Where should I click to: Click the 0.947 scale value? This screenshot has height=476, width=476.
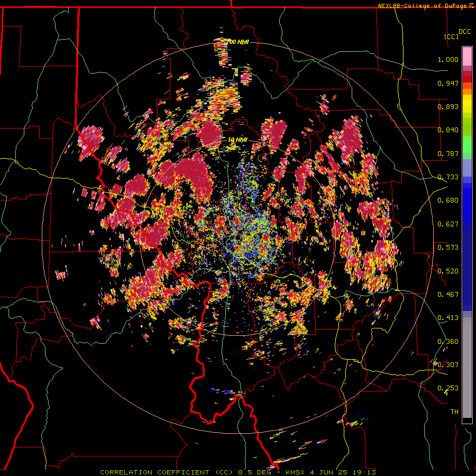coord(448,83)
